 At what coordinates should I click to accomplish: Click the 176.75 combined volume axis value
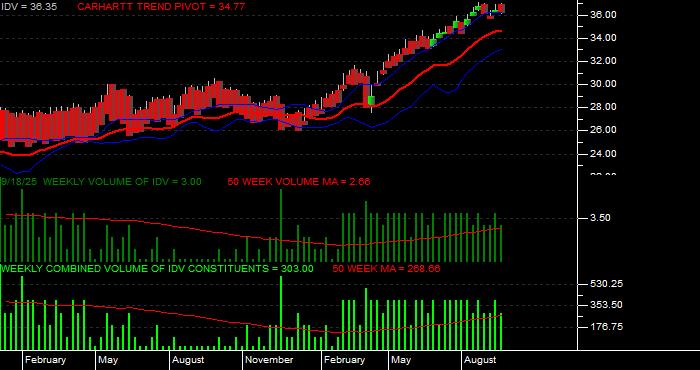(606, 327)
